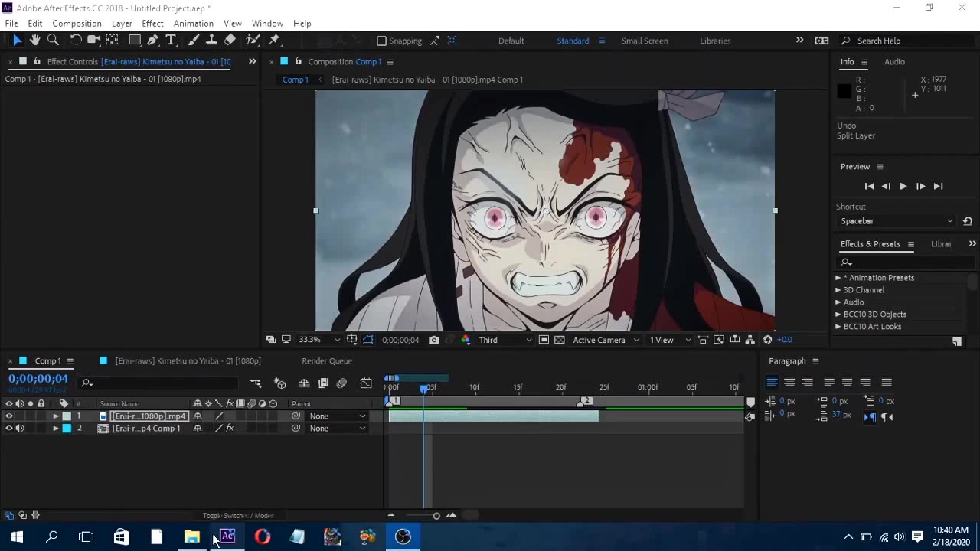The height and width of the screenshot is (551, 980).
Task: Open 1 View layout dropdown
Action: [x=670, y=340]
